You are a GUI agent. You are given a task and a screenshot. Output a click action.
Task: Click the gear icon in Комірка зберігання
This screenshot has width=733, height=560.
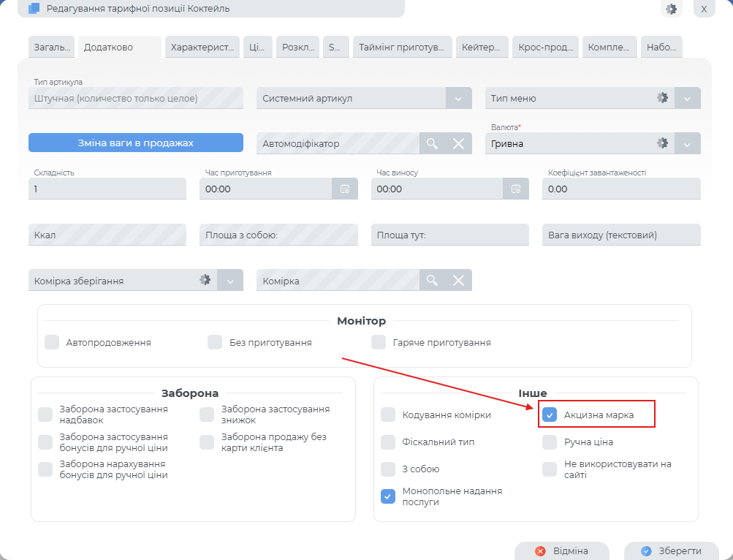pos(205,280)
